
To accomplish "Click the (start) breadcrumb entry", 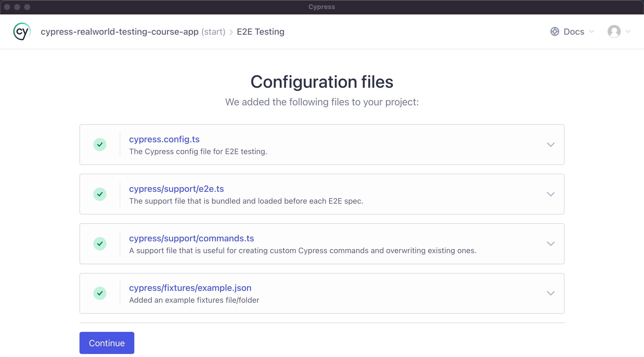I will [x=213, y=31].
